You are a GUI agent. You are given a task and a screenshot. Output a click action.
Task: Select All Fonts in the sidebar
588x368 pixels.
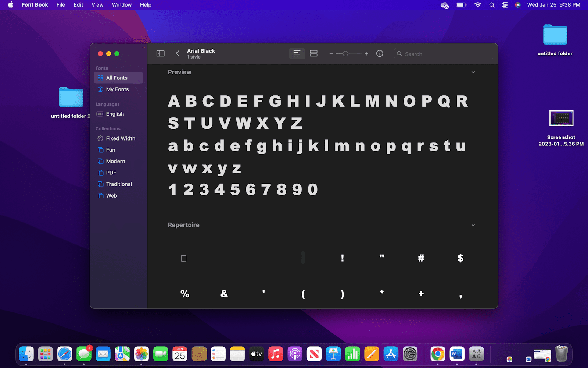click(118, 78)
